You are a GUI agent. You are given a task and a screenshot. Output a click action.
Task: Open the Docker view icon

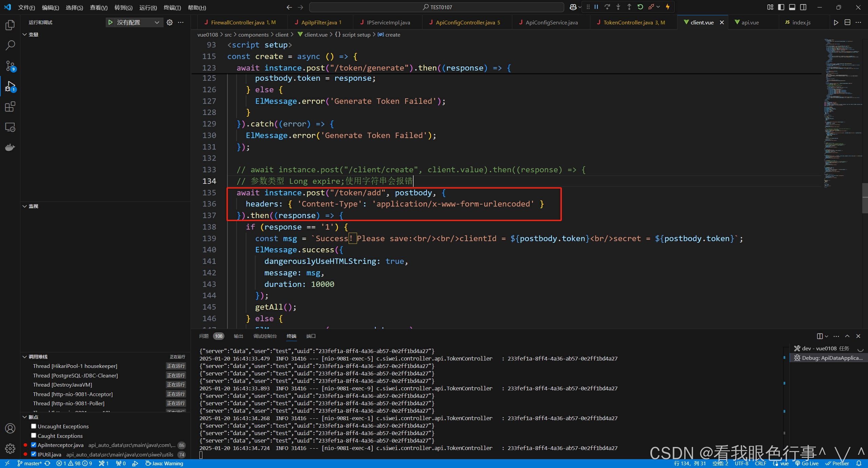[x=10, y=148]
